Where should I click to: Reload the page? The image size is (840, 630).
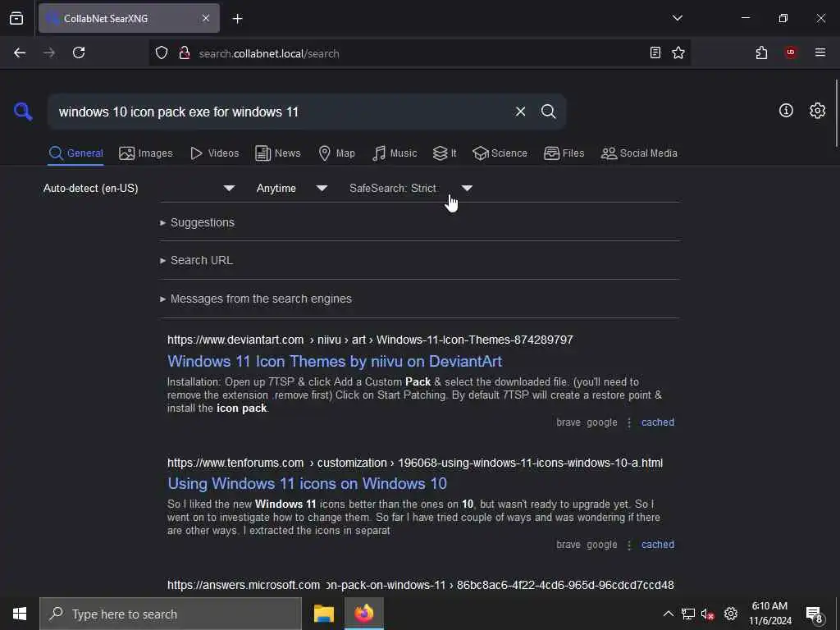click(79, 52)
